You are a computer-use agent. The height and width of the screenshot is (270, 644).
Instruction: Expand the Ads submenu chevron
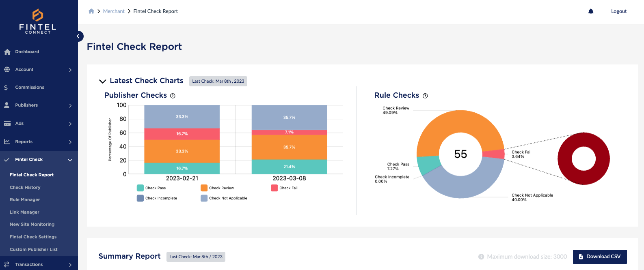(70, 124)
